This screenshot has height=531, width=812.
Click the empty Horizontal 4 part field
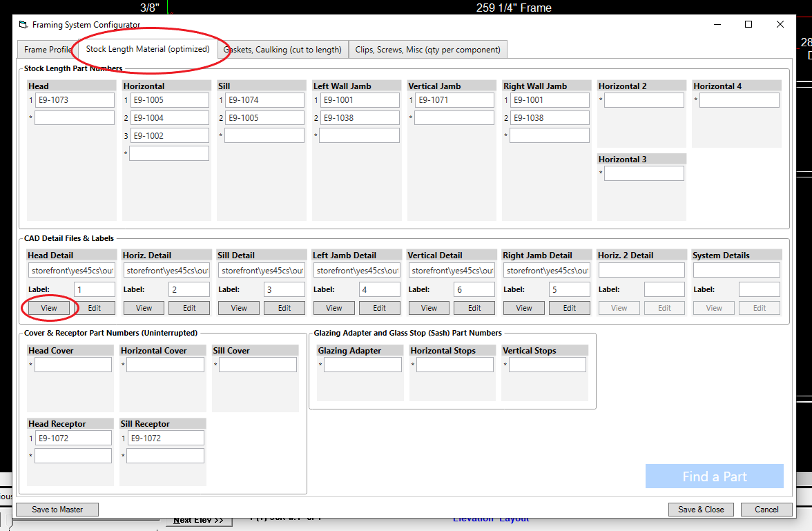(x=739, y=100)
